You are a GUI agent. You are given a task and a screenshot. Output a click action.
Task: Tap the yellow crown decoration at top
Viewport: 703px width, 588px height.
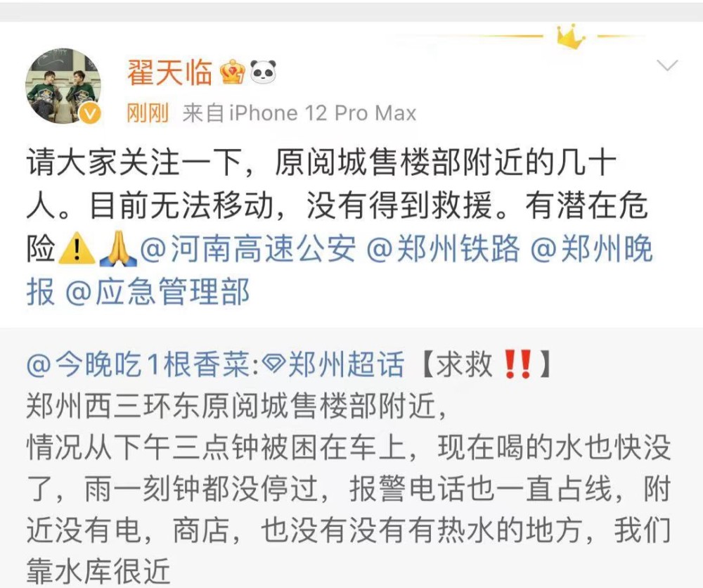tap(570, 36)
